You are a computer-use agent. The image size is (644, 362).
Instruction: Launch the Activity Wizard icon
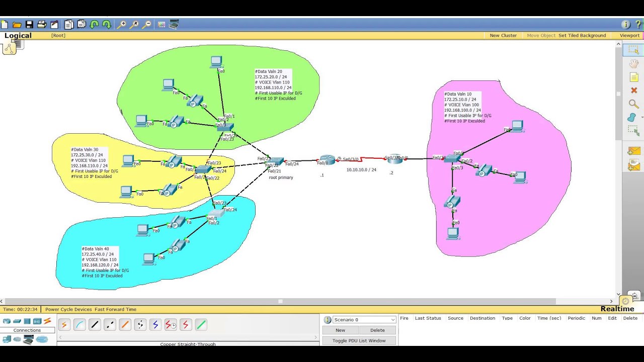54,24
